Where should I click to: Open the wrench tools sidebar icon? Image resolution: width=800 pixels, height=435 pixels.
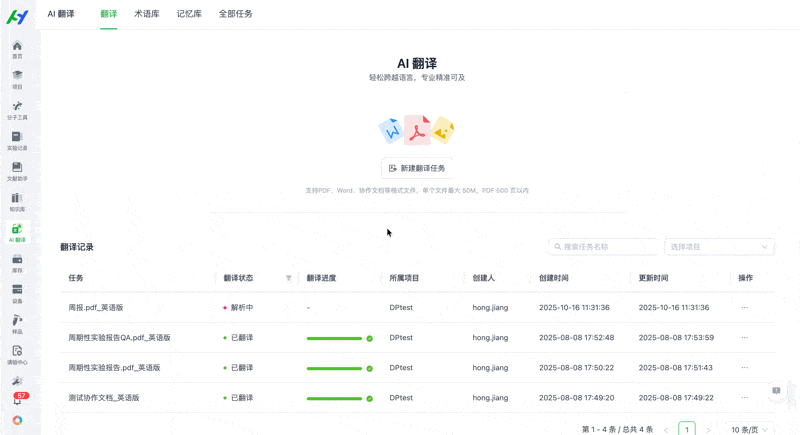click(17, 381)
